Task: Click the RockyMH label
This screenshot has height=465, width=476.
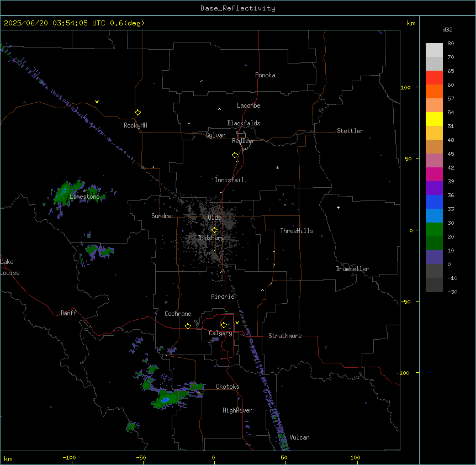Action: pos(135,125)
